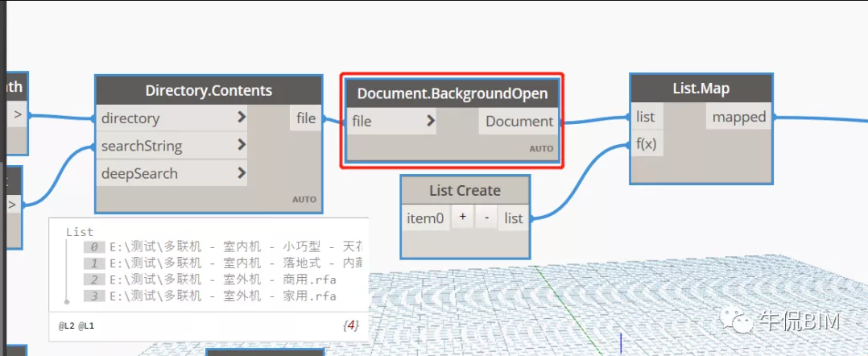Viewport: 868px width, 356px height.
Task: Expand the searchString port chevron
Action: (x=242, y=145)
